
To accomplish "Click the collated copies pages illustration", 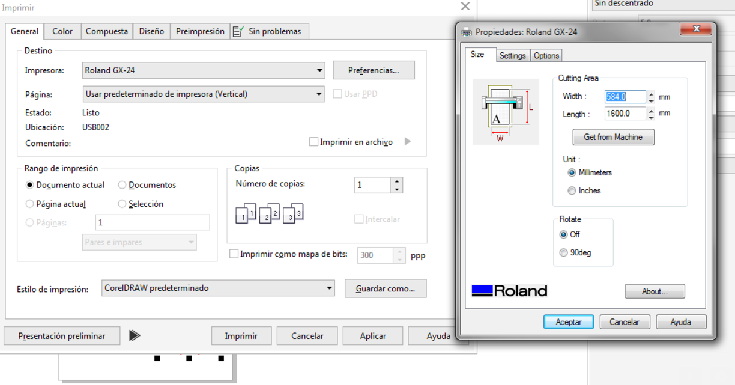I will (269, 213).
